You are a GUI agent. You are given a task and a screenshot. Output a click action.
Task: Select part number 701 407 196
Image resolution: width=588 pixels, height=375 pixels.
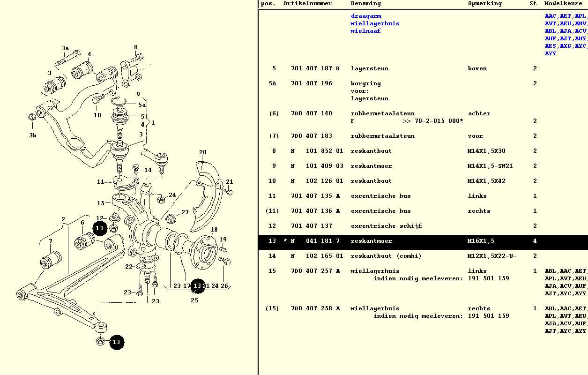tap(312, 83)
